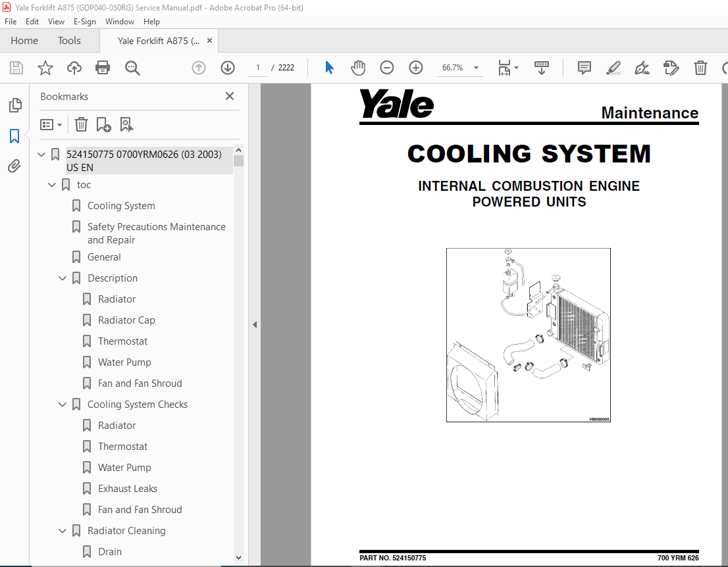Viewport: 728px width, 567px height.
Task: Open fit page options icon
Action: (x=508, y=68)
